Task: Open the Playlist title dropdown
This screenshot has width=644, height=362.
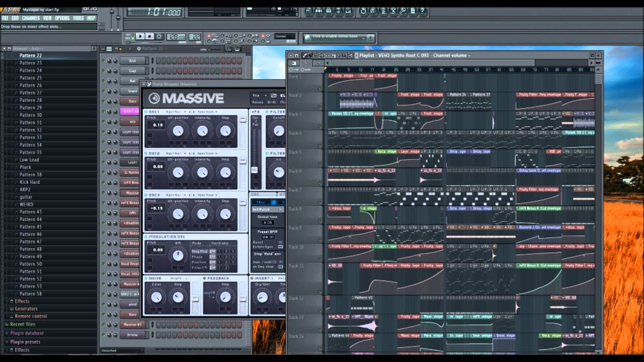Action: 415,55
